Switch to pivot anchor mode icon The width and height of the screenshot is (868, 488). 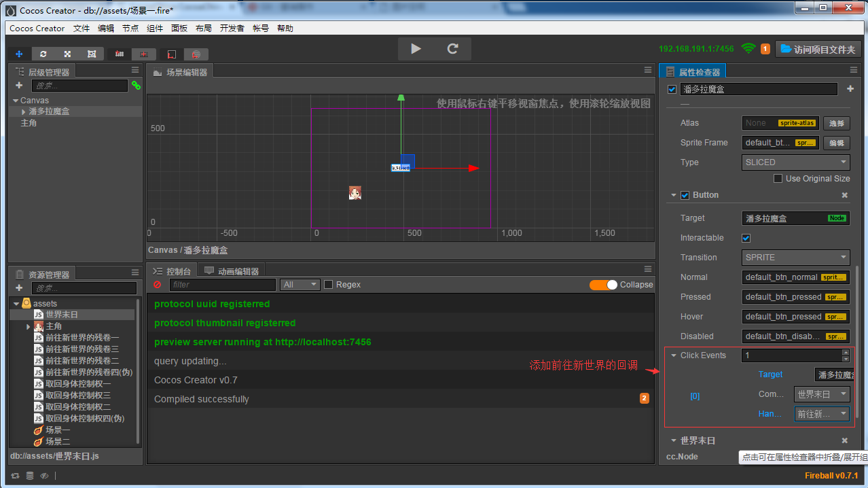point(120,54)
